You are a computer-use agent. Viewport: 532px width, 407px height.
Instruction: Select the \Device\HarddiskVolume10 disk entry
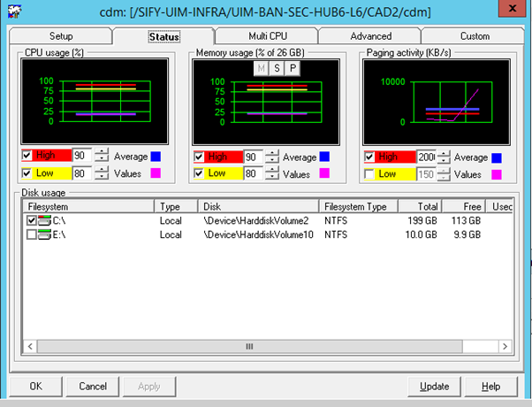pos(259,234)
